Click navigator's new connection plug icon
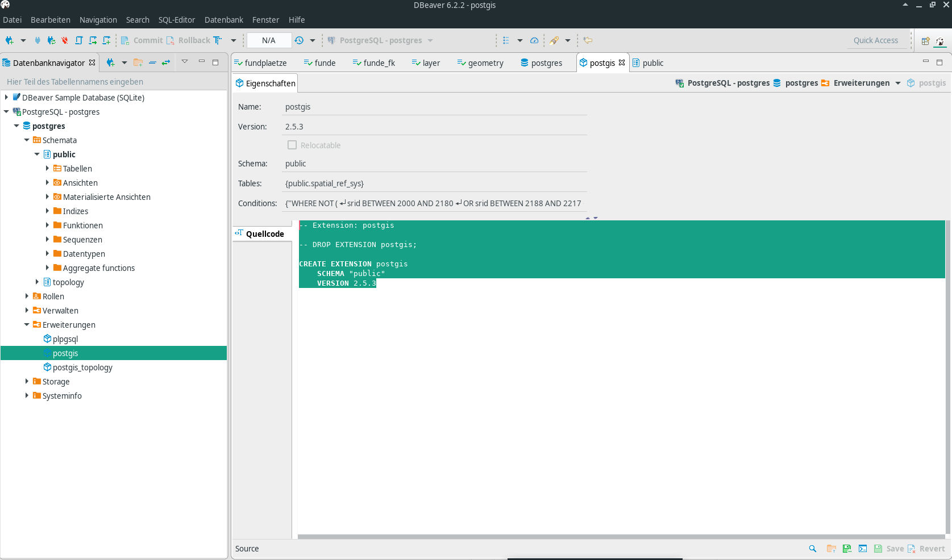This screenshot has width=952, height=560. point(110,62)
